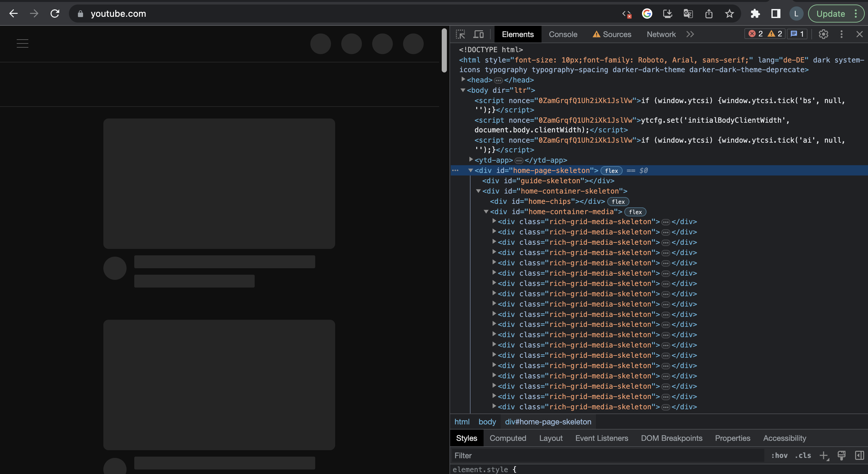Screen dimensions: 868x474
Task: Activate the inspect element picker tool
Action: pos(461,34)
